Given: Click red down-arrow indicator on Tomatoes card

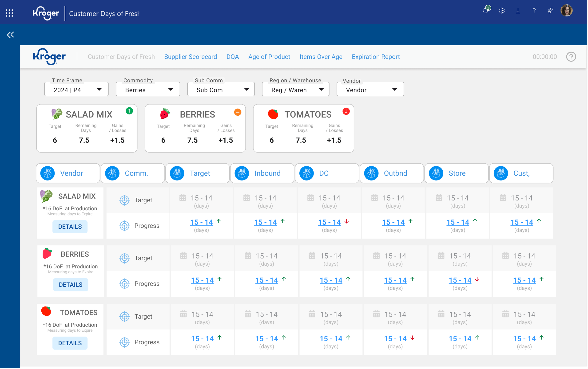Looking at the screenshot, I should click(x=346, y=111).
